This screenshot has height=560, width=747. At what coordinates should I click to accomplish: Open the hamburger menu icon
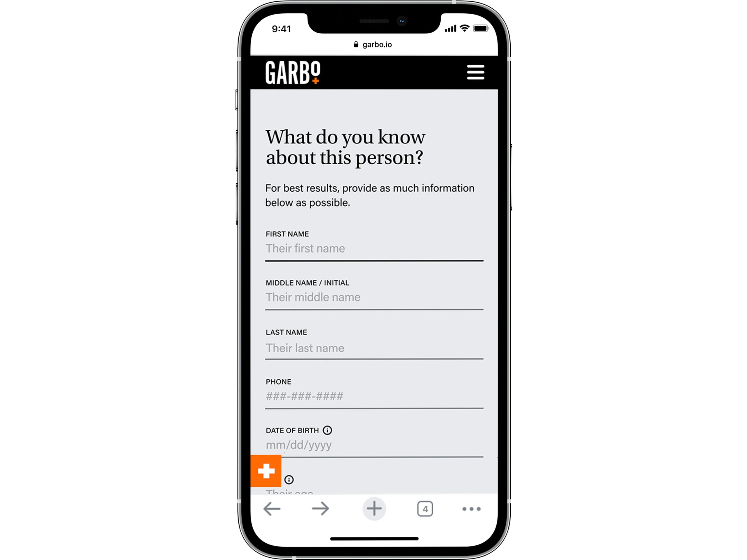(475, 71)
